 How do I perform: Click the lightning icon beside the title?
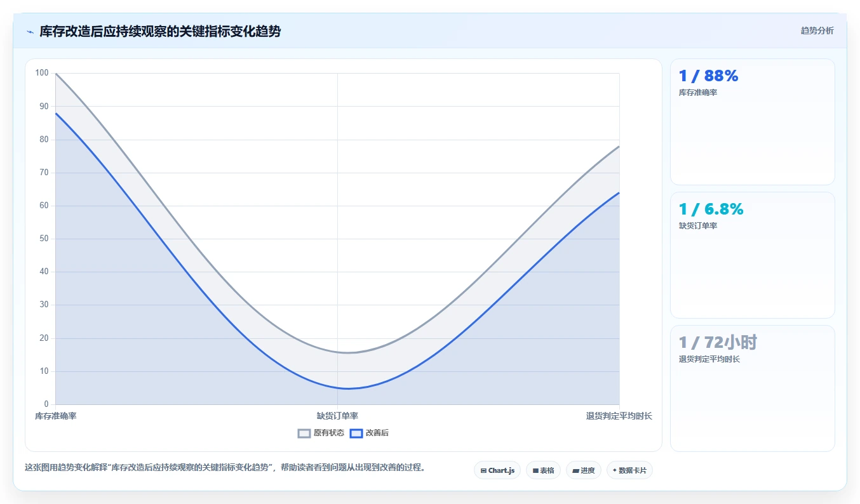pyautogui.click(x=30, y=32)
